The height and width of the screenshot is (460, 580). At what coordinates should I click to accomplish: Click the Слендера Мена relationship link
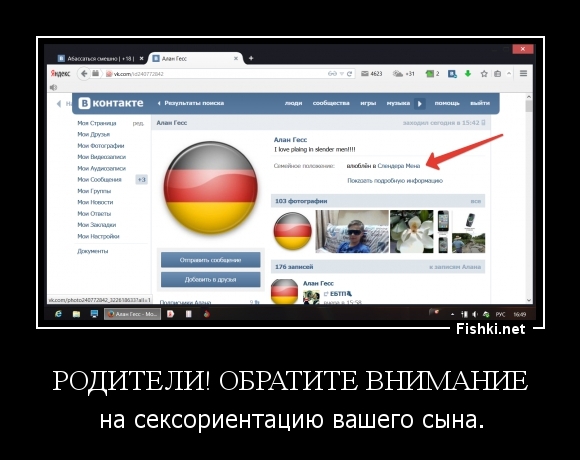399,166
